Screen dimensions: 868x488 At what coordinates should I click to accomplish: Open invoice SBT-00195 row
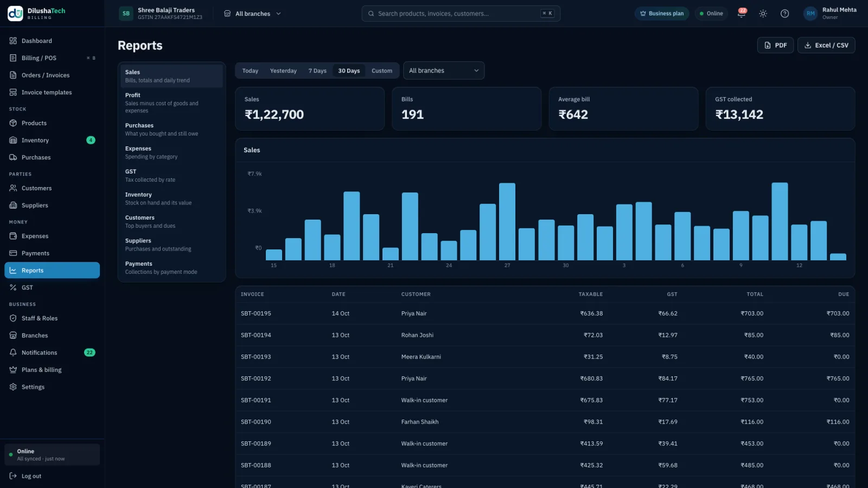click(545, 313)
